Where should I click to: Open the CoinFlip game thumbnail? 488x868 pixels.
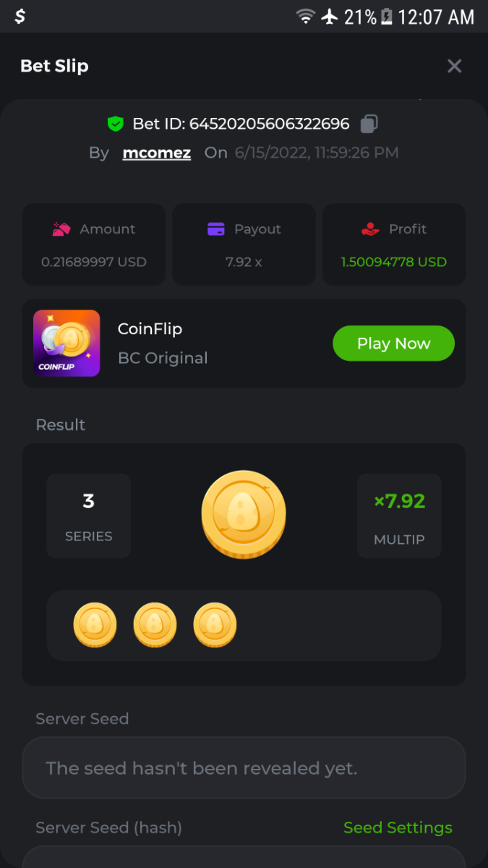coord(67,344)
